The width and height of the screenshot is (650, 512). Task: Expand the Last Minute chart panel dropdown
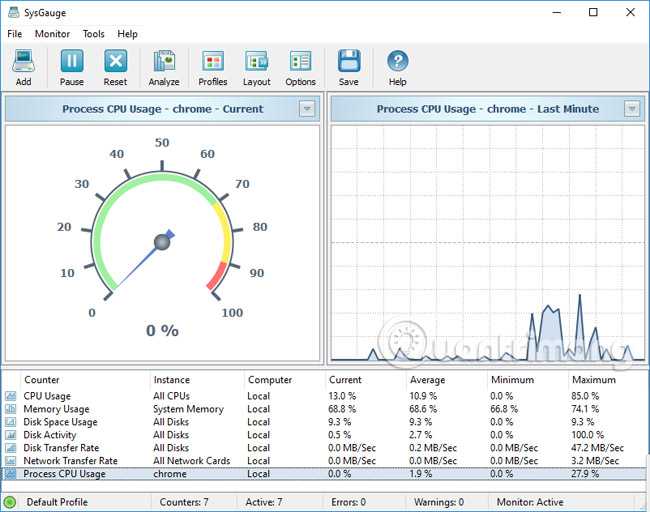coord(631,109)
